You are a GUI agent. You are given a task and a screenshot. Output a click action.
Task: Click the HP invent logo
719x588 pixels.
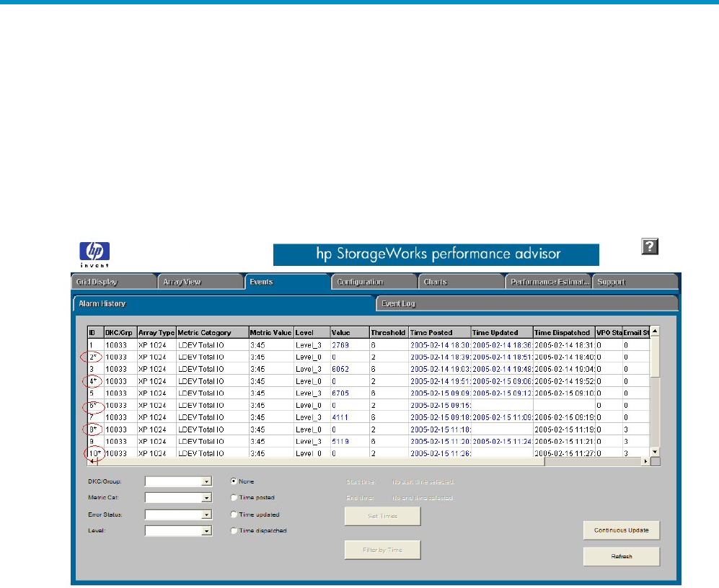pyautogui.click(x=93, y=254)
